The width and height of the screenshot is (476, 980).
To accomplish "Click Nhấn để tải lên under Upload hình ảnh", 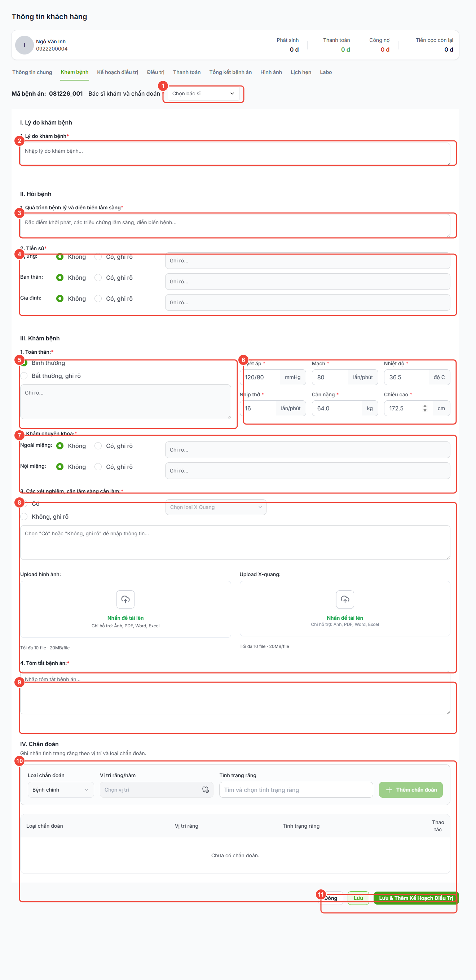I will (125, 618).
